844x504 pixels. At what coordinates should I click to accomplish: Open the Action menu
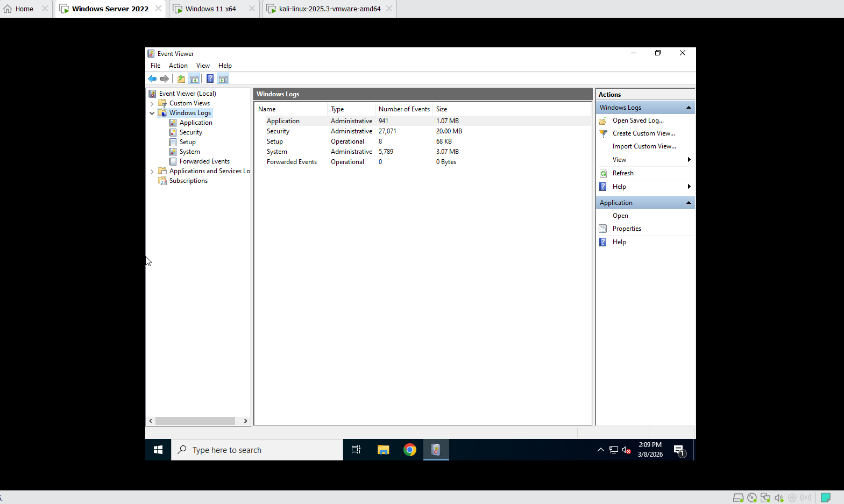pyautogui.click(x=178, y=66)
